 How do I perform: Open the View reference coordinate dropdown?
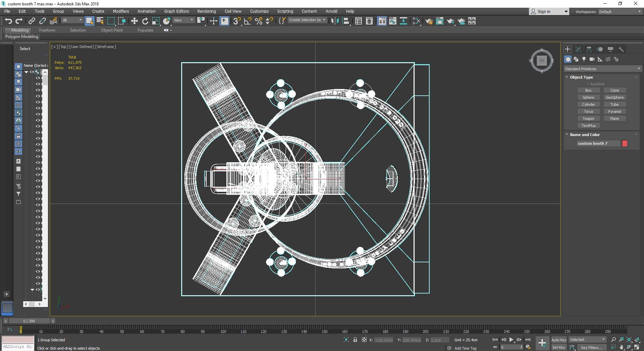point(183,20)
